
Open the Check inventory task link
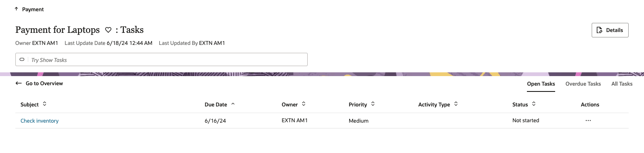(x=39, y=121)
